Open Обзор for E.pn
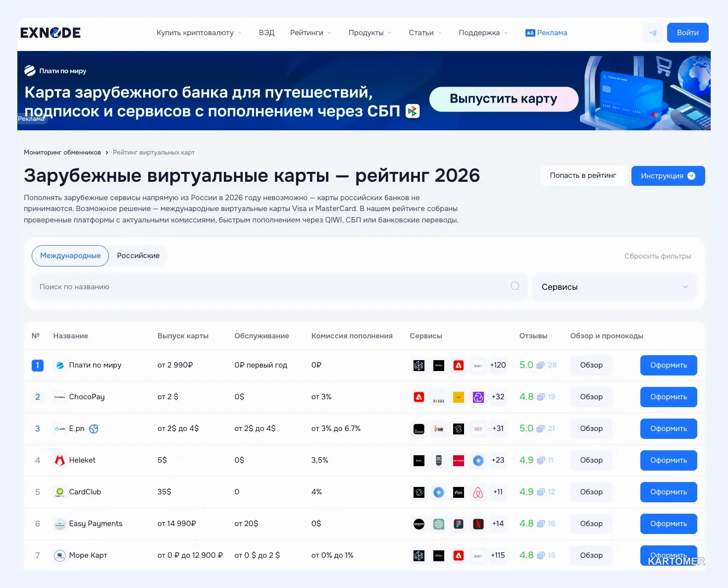This screenshot has width=728, height=588. tap(591, 428)
